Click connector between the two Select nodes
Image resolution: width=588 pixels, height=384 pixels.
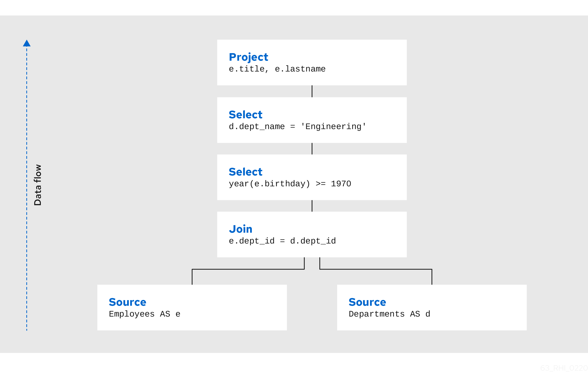312,149
